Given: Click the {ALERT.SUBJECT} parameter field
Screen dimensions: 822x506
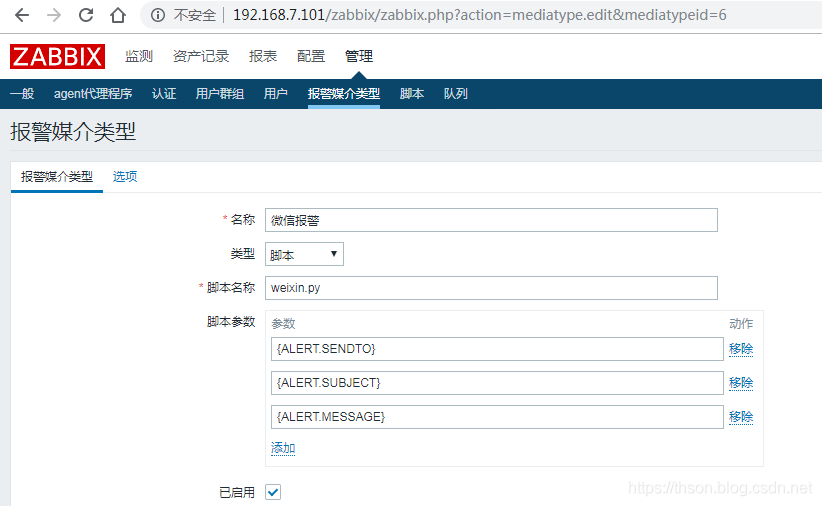Looking at the screenshot, I should [x=497, y=383].
